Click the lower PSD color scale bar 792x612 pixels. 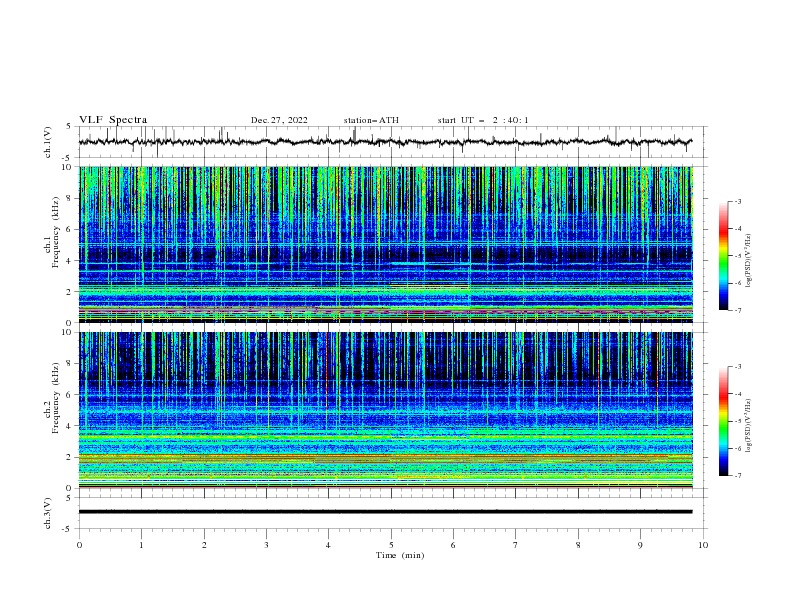click(723, 421)
